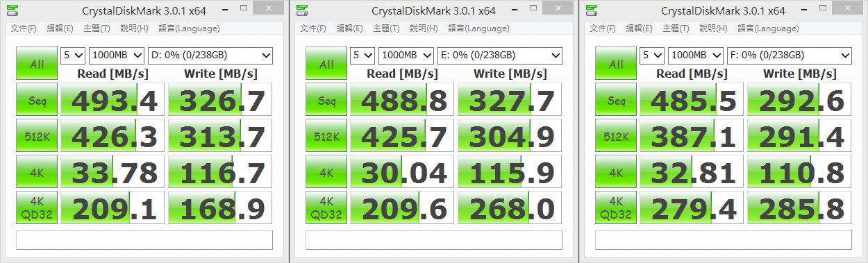Click the comment field in the E: drive window

[x=434, y=240]
